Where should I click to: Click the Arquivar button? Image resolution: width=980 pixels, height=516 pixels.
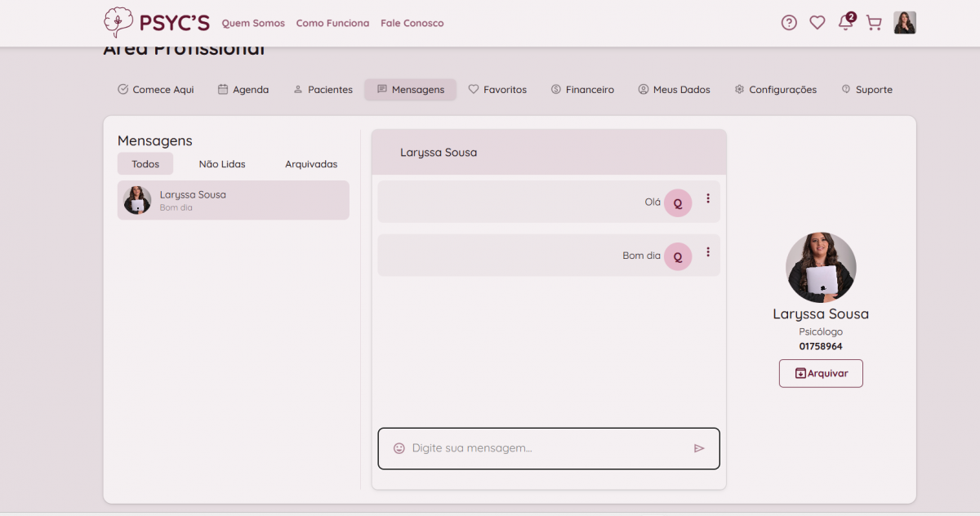point(821,373)
